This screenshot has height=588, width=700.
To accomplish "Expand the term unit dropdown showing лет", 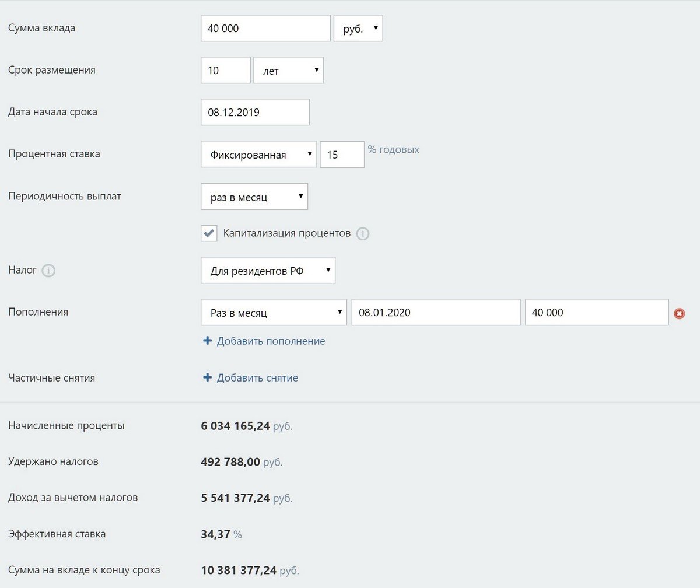I will click(x=289, y=70).
